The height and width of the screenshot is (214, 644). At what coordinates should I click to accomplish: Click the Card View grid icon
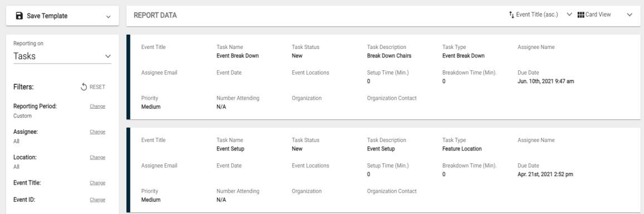(580, 15)
